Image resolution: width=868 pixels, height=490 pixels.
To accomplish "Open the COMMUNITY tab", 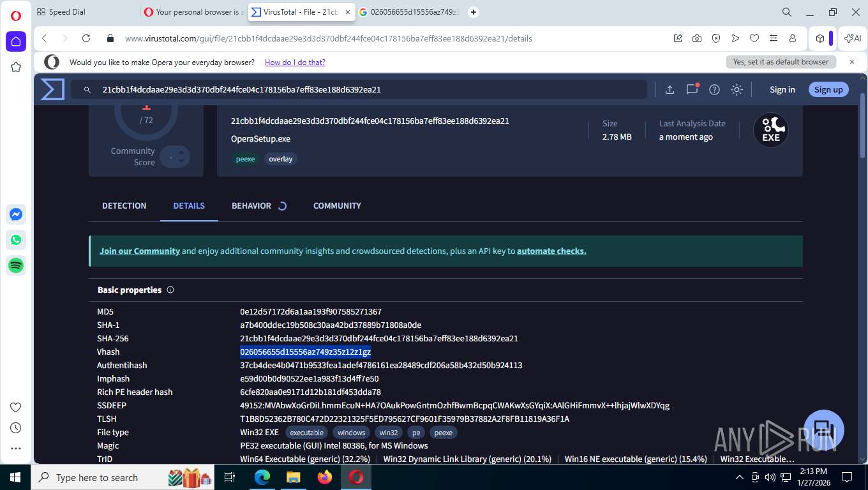I will pos(337,205).
